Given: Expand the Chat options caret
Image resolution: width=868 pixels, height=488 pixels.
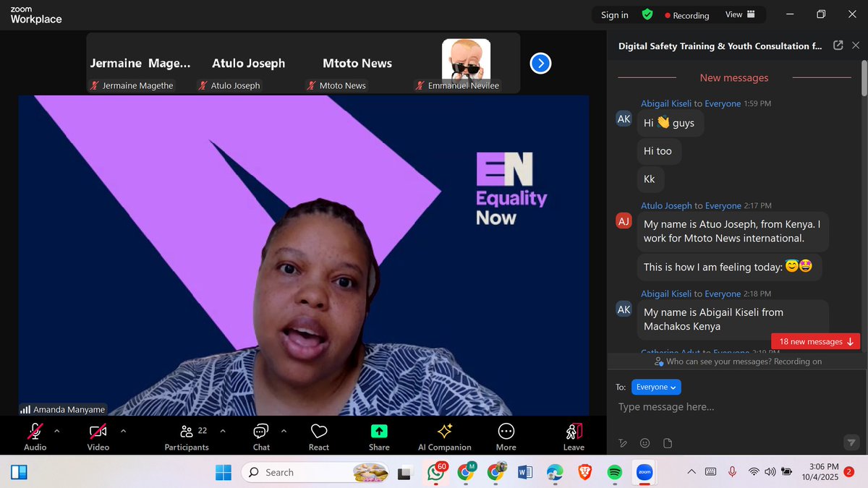Looking at the screenshot, I should 284,431.
